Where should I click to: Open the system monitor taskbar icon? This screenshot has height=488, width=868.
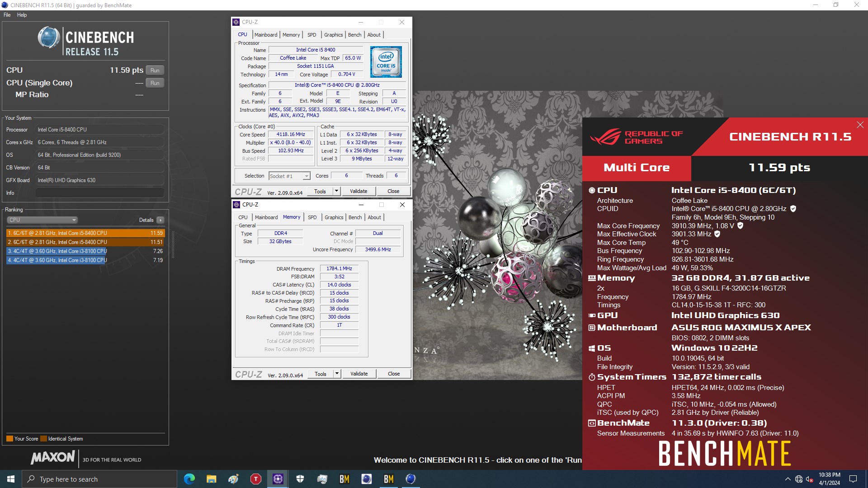pyautogui.click(x=322, y=479)
